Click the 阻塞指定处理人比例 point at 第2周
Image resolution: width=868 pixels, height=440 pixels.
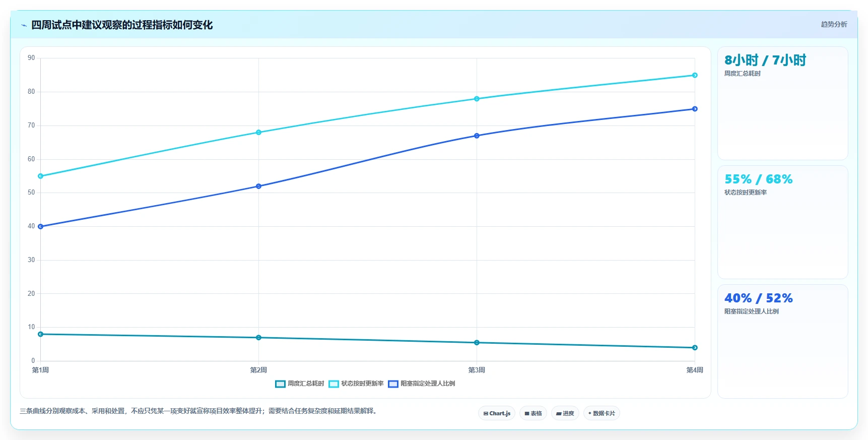tap(258, 186)
